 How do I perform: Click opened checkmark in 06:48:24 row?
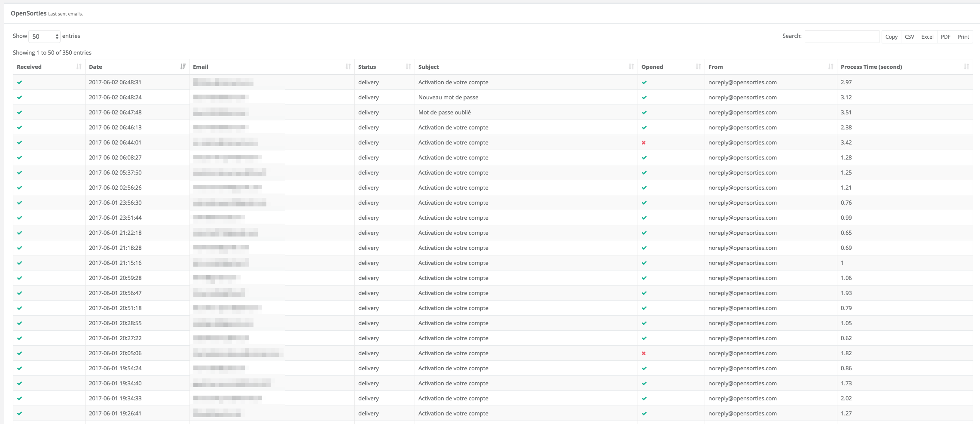pos(644,98)
